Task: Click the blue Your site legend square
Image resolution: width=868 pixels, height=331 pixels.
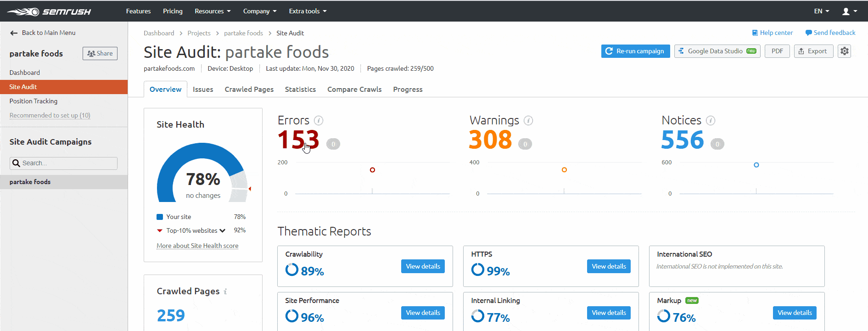Action: (x=160, y=217)
